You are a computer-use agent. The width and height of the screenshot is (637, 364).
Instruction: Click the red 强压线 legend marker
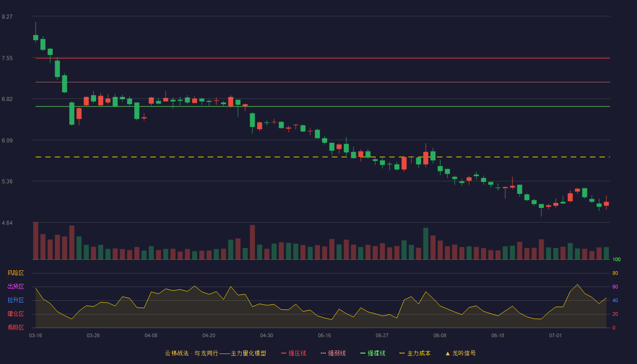click(x=283, y=353)
